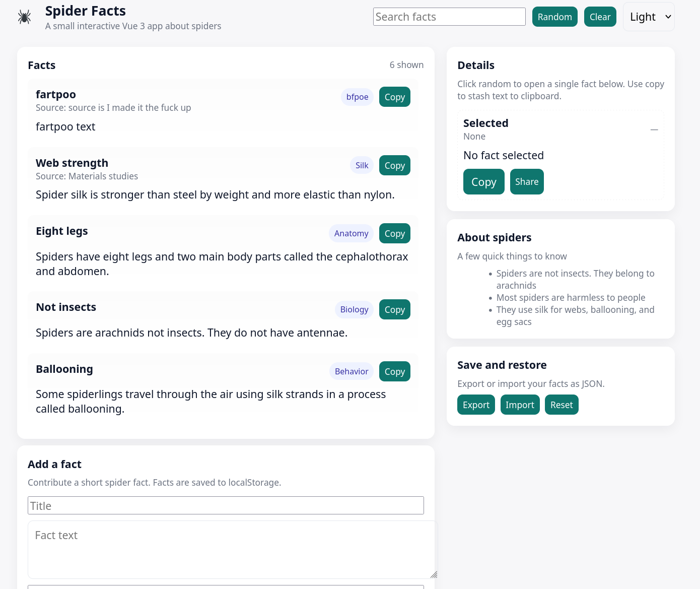Select the Silk tag
Image resolution: width=700 pixels, height=589 pixels.
pyautogui.click(x=362, y=165)
